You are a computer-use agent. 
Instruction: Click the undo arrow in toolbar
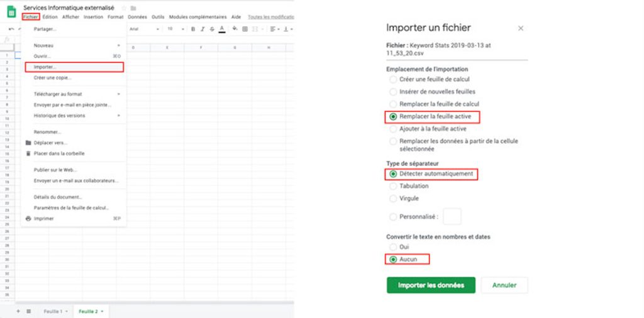click(x=11, y=29)
